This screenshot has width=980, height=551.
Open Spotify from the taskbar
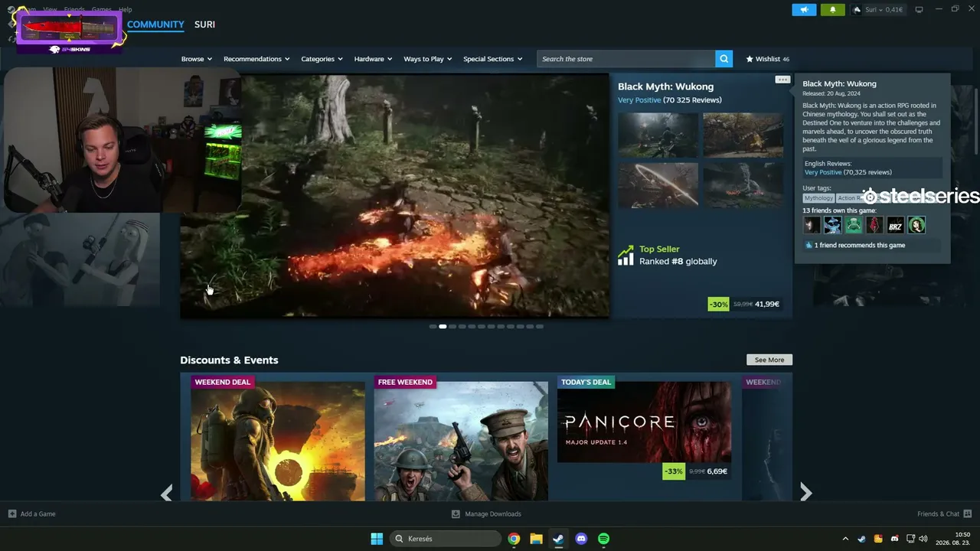tap(603, 539)
